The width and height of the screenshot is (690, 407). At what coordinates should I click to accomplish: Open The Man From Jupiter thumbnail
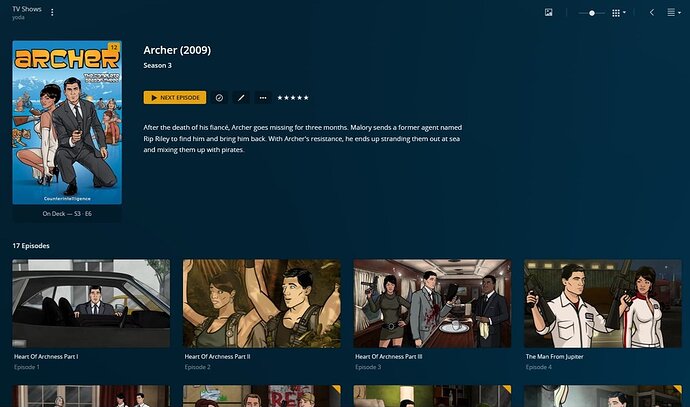(x=603, y=304)
